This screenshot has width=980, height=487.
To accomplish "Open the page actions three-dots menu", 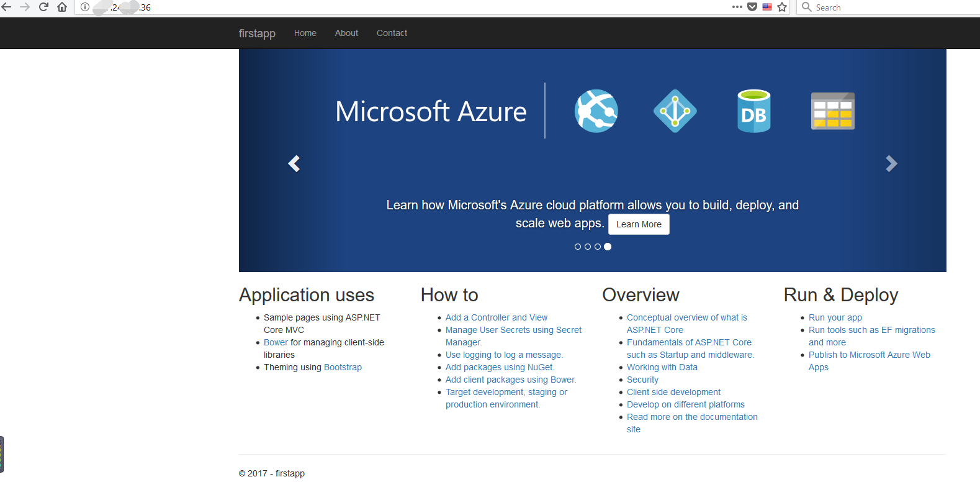I will (x=737, y=7).
